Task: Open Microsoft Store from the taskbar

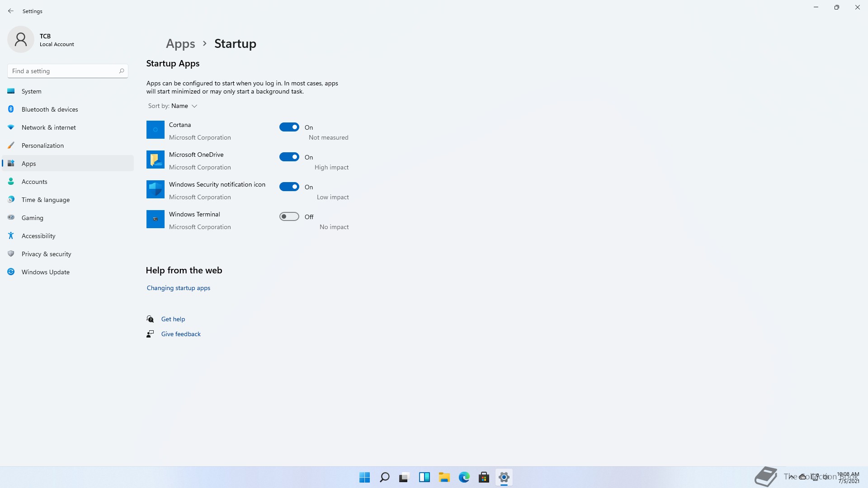Action: coord(484,477)
